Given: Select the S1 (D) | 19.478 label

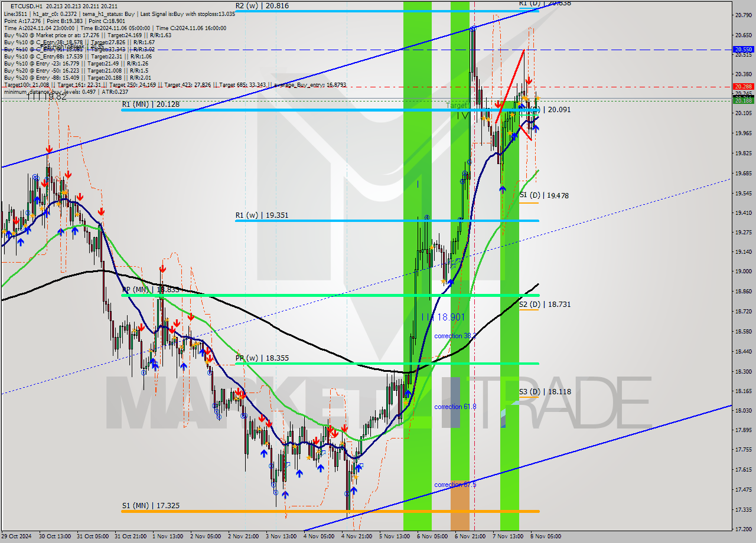Looking at the screenshot, I should coord(544,195).
